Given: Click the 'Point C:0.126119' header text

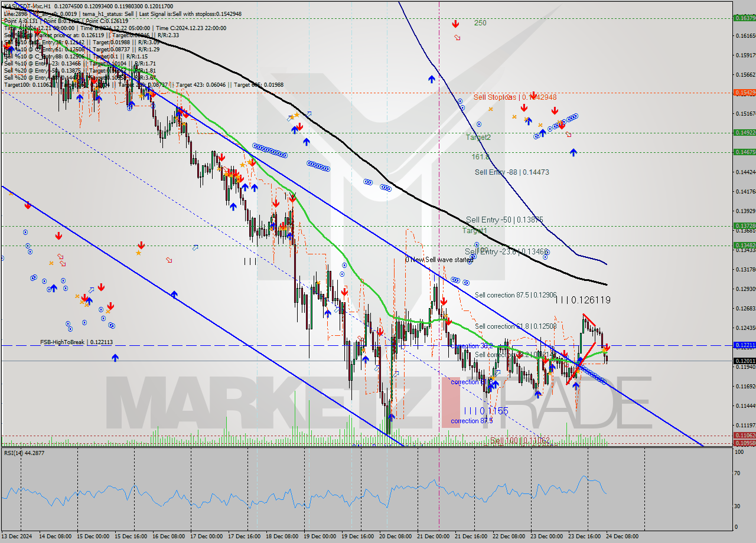Looking at the screenshot, I should point(106,21).
